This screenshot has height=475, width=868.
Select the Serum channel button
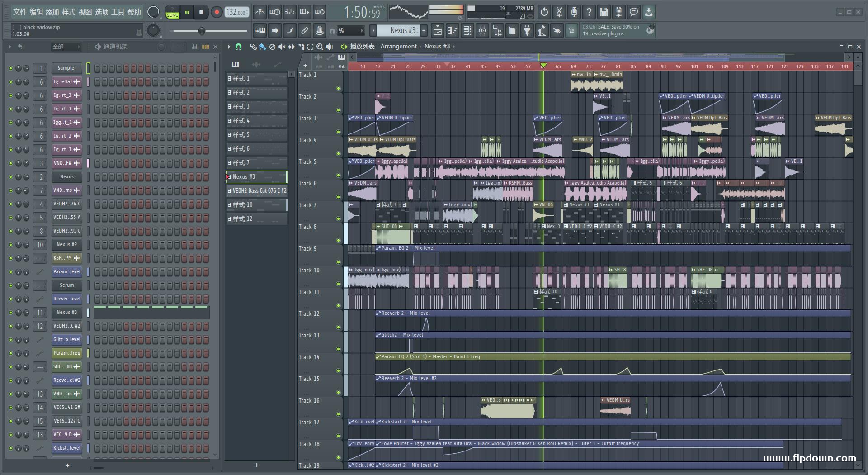(66, 285)
